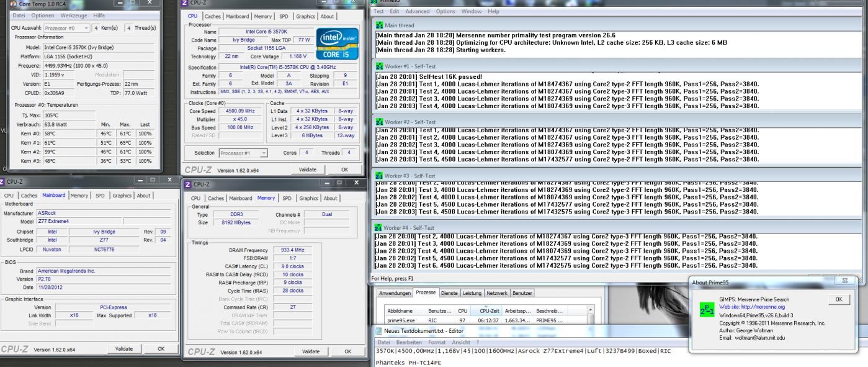Viewport: 868px width, 367px height.
Task: Open the CPU Auswahl dropdown in Core Temp
Action: pos(66,28)
